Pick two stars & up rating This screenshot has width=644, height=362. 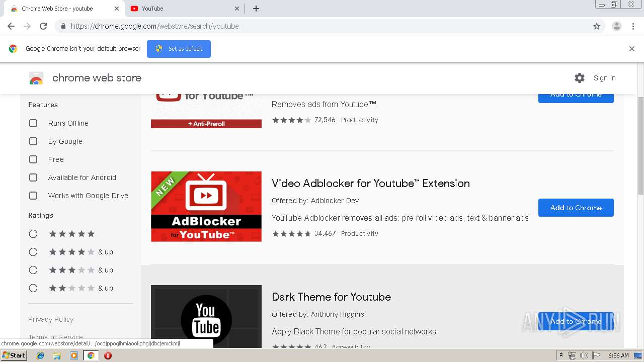click(33, 288)
